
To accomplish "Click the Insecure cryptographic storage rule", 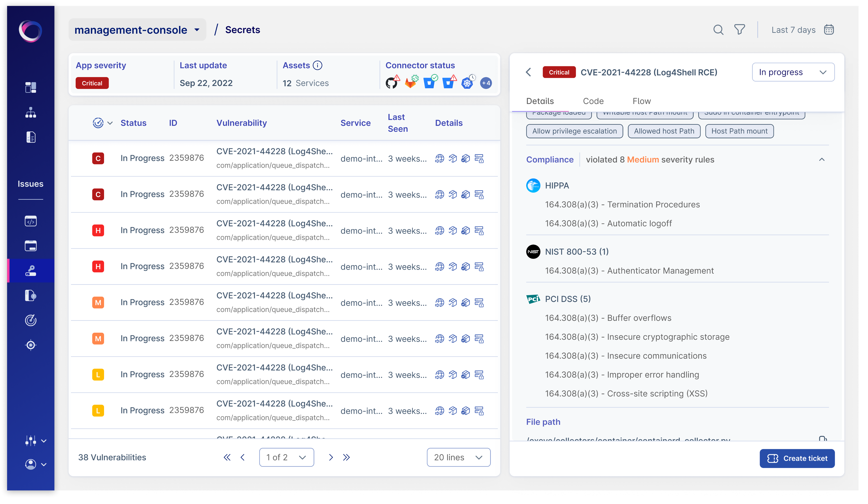I will pos(637,337).
